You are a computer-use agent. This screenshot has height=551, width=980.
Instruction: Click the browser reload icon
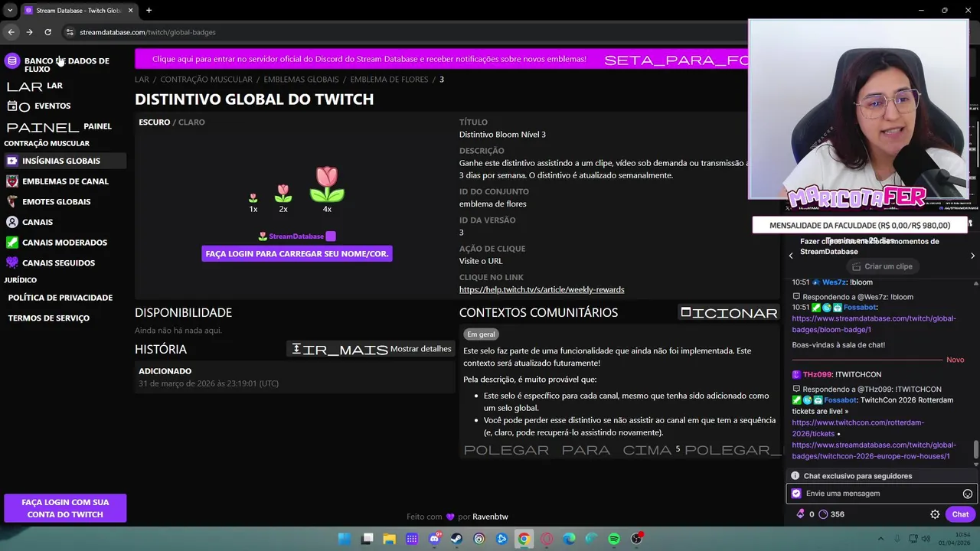click(47, 32)
